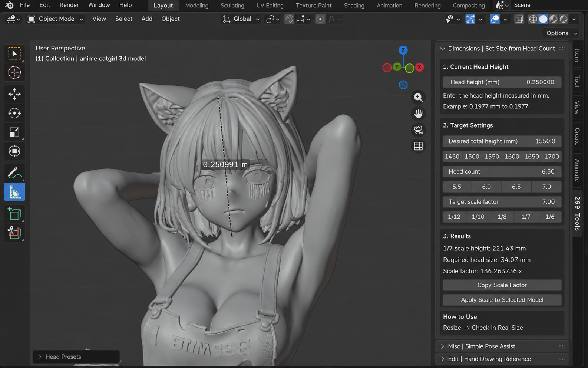Activate the 3D Cursor tool
The image size is (588, 368).
[x=14, y=73]
